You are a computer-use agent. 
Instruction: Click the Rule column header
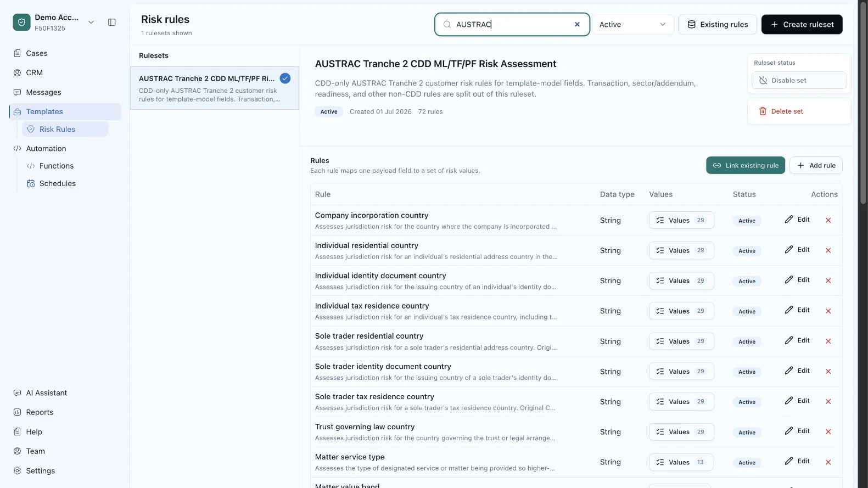(x=323, y=194)
